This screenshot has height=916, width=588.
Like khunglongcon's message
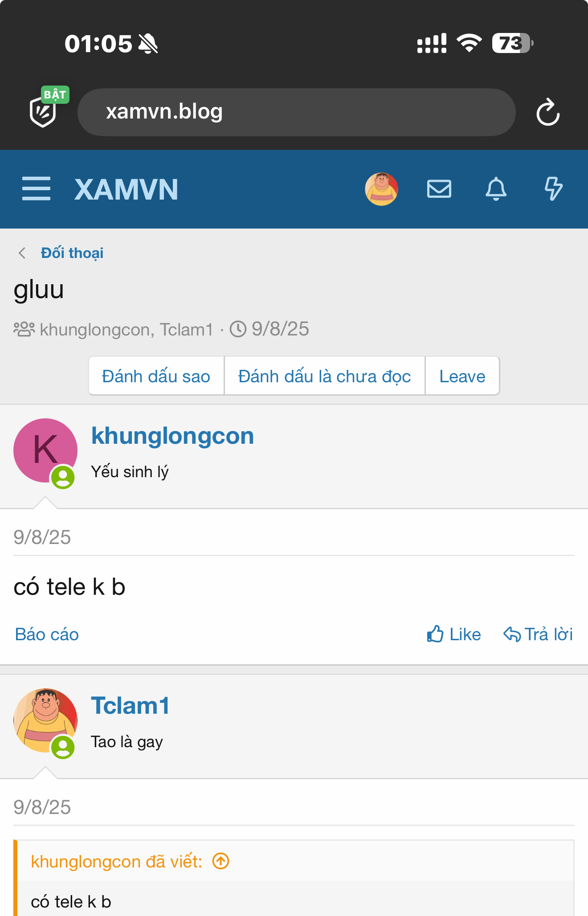click(x=453, y=634)
